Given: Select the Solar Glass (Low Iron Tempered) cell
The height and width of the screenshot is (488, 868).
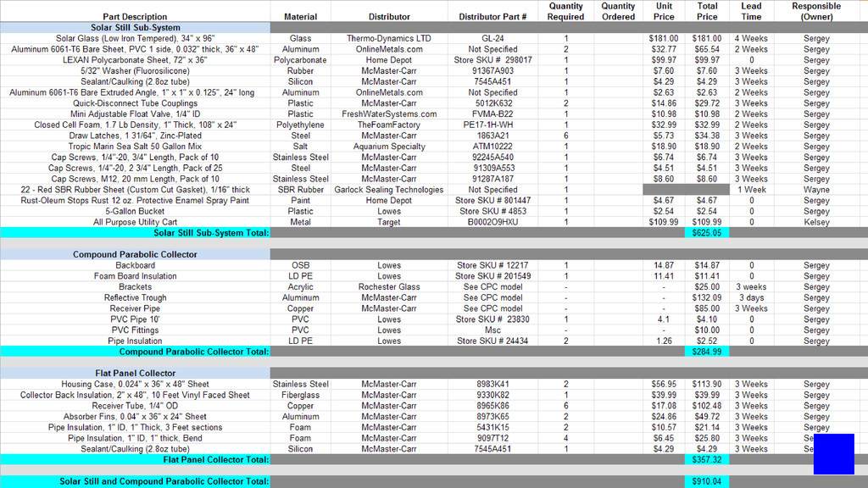Looking at the screenshot, I should (135, 39).
